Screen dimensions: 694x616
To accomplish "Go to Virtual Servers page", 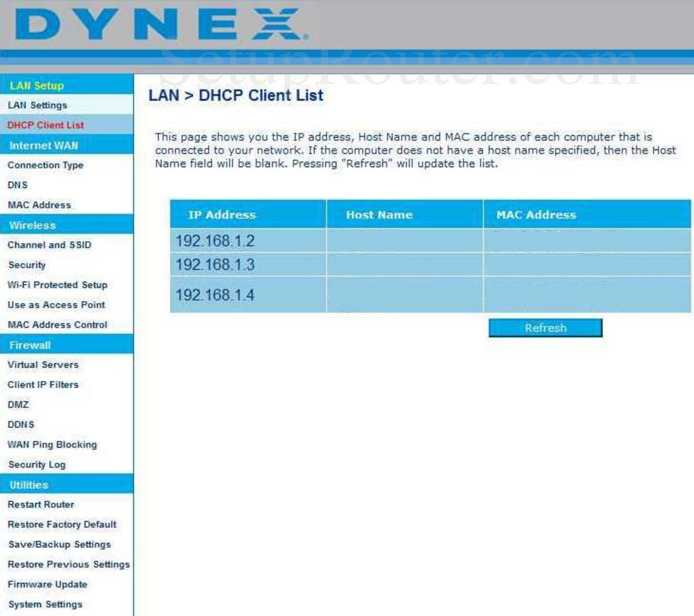I will (43, 364).
